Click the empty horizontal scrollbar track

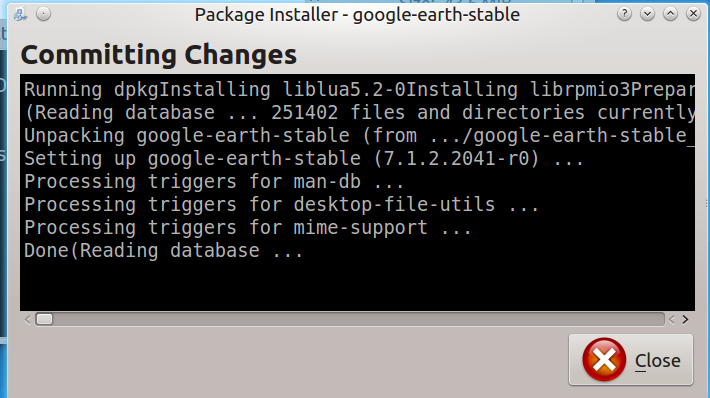click(358, 319)
